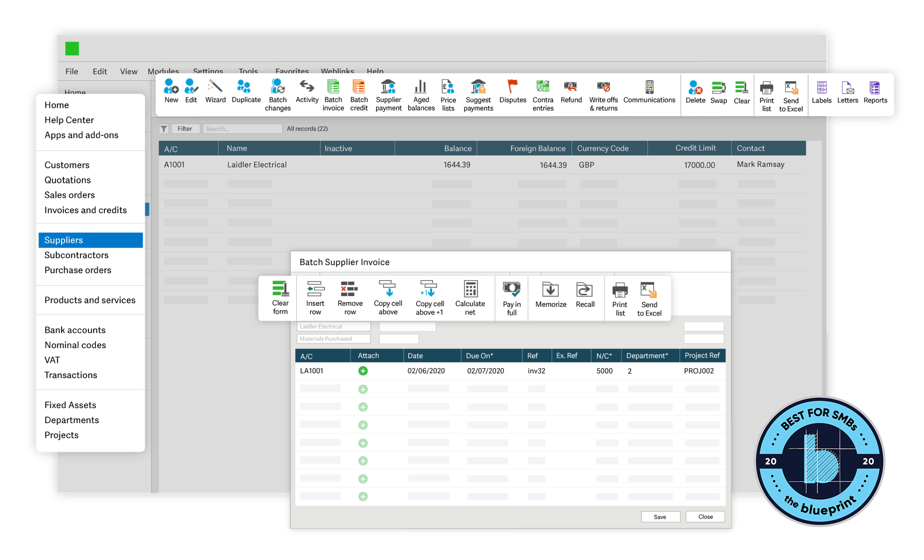Select Customers in the navigation panel
This screenshot has height=560, width=924.
[x=67, y=165]
